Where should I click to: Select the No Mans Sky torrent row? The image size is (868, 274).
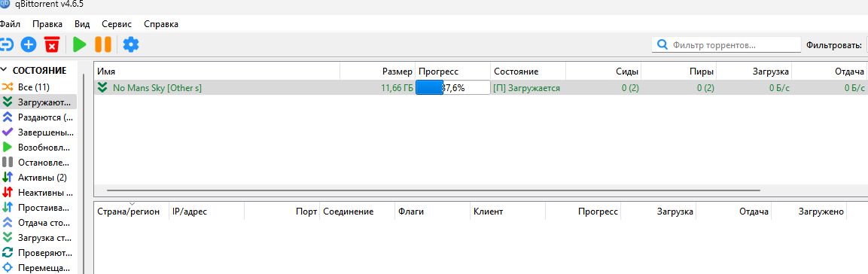[x=480, y=87]
